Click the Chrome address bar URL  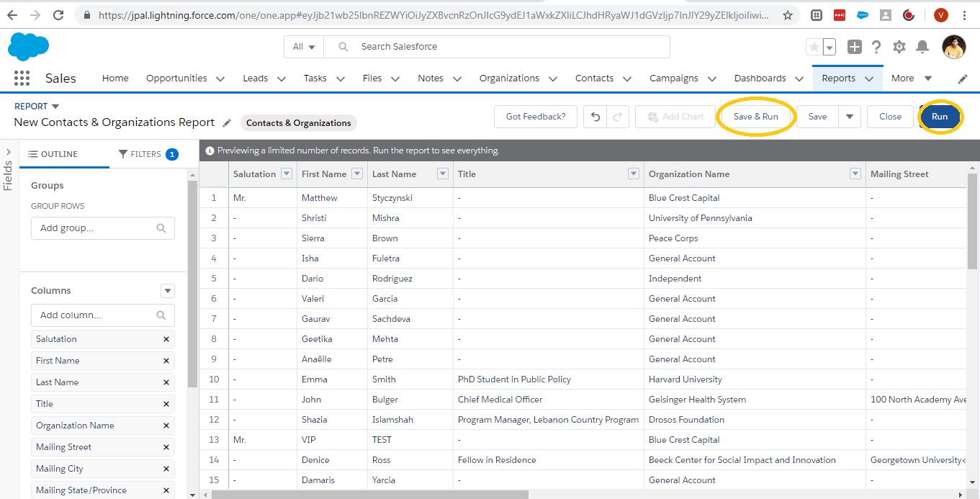(433, 14)
